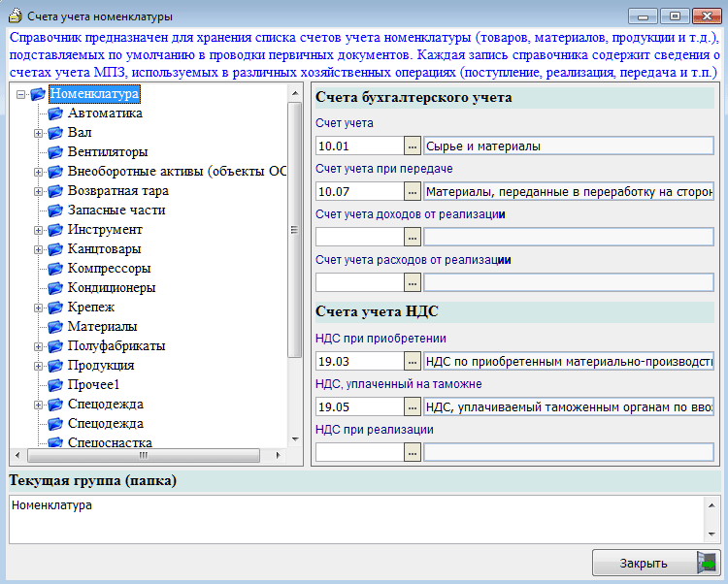The image size is (728, 584).
Task: Click the Текущая группа text box
Action: (x=356, y=519)
